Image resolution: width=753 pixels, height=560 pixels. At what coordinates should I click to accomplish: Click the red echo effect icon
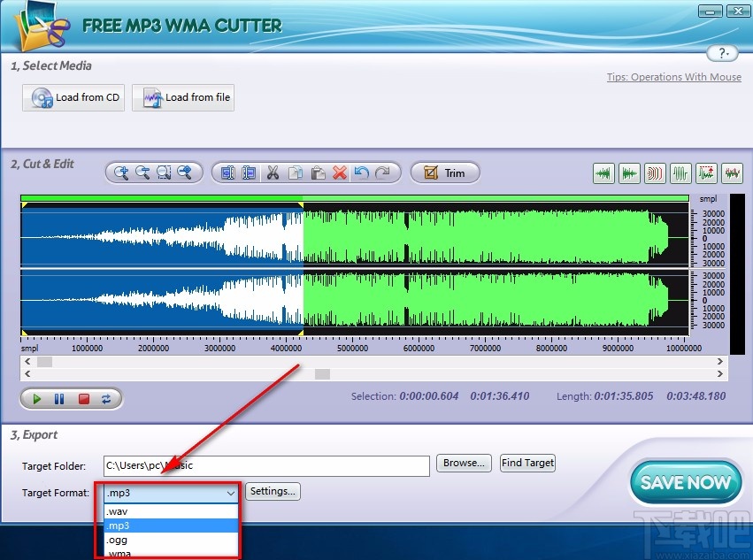click(x=655, y=173)
